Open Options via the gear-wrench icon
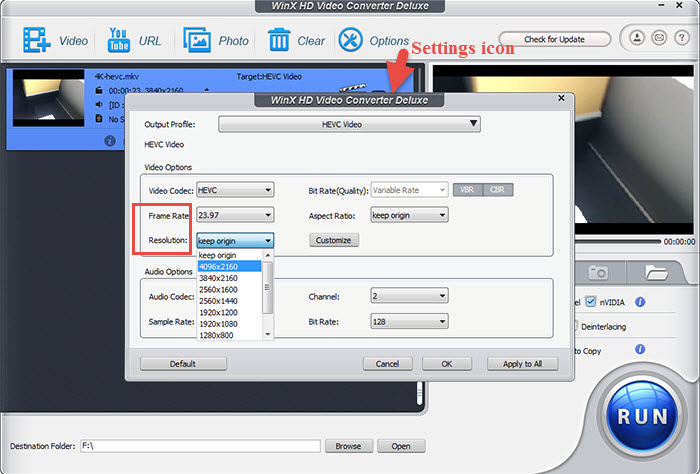Image resolution: width=700 pixels, height=474 pixels. point(350,41)
